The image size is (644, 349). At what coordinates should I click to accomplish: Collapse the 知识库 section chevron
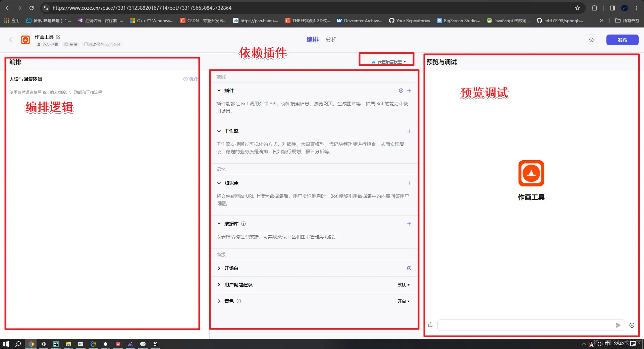[219, 183]
